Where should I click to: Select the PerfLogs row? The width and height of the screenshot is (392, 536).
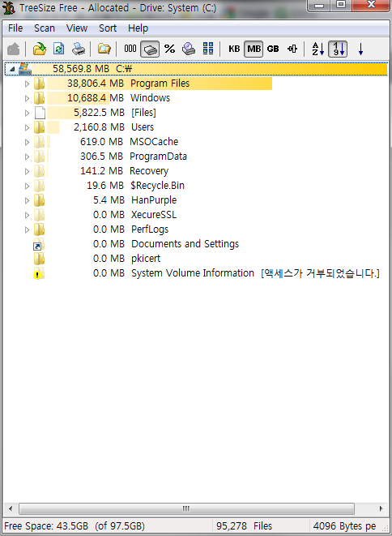pos(196,229)
